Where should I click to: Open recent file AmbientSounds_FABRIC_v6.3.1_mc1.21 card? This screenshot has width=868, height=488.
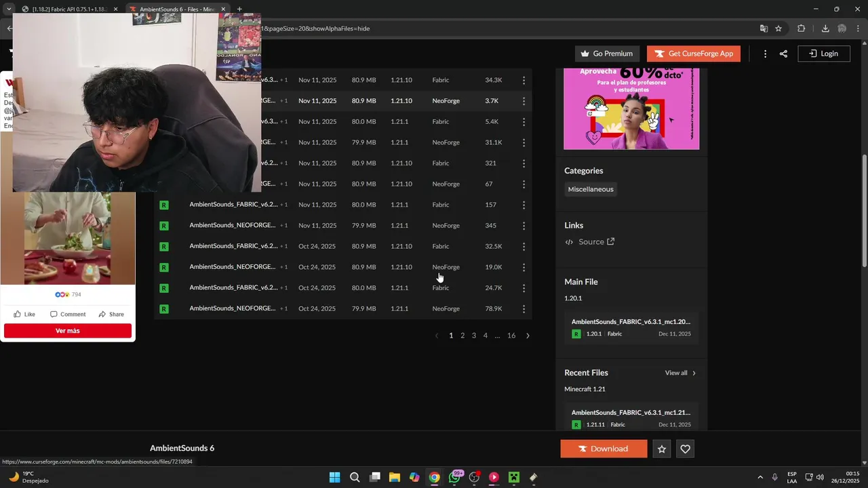pos(631,418)
